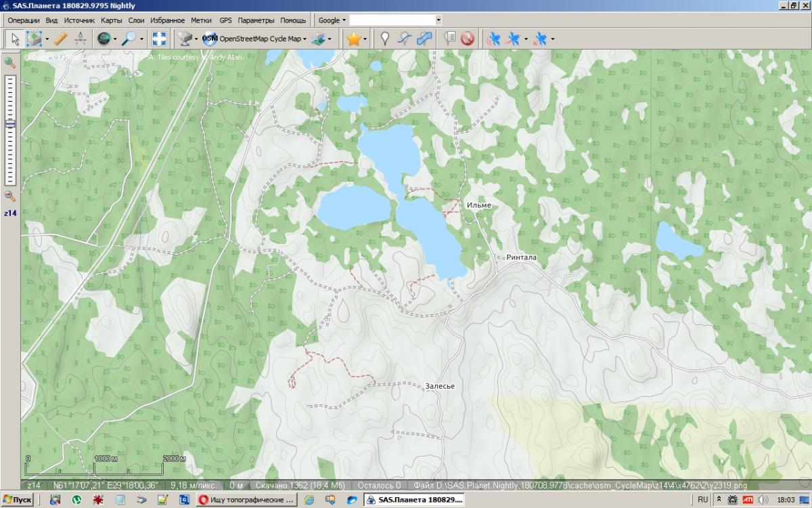Toggle full screen map view
The image size is (812, 508).
pos(159,39)
